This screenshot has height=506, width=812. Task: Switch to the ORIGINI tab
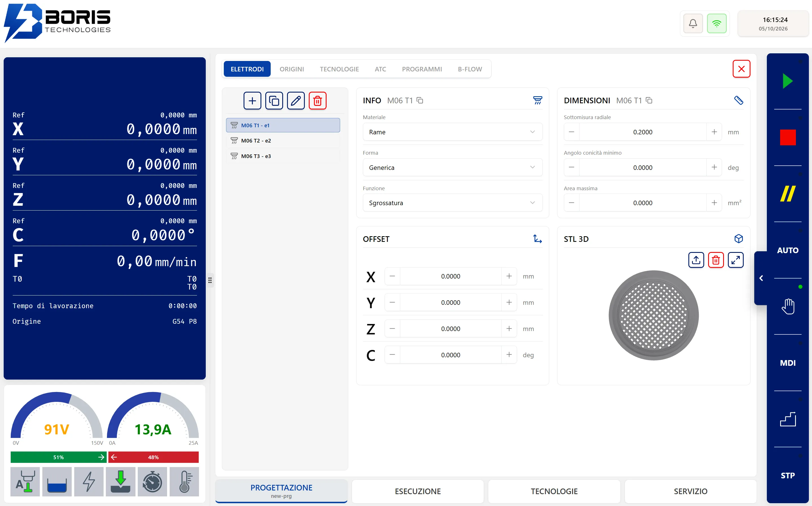(x=292, y=69)
